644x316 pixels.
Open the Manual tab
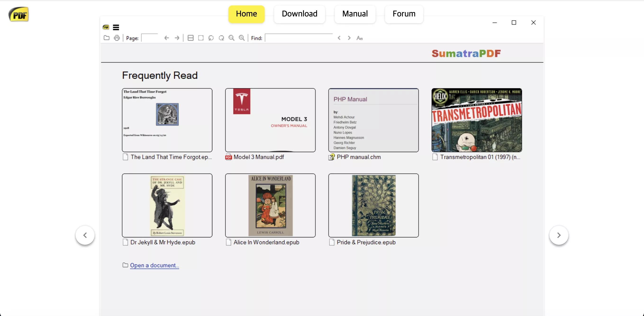[x=355, y=14]
